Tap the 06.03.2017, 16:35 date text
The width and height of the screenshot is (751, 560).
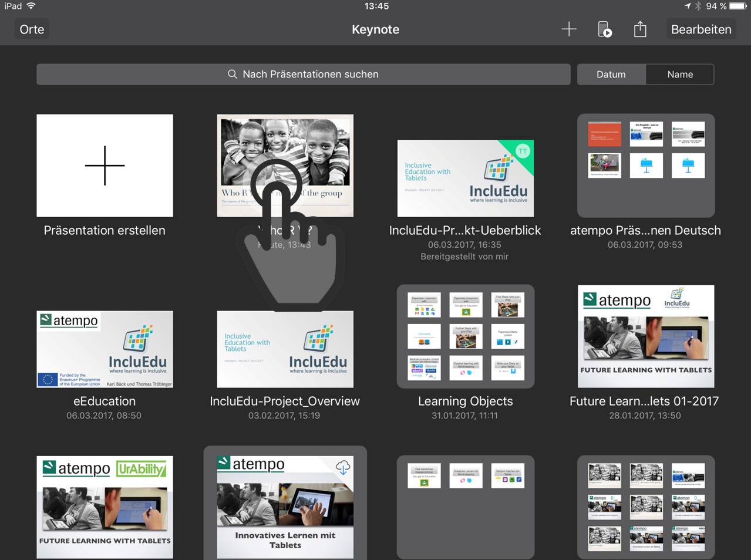click(x=464, y=245)
